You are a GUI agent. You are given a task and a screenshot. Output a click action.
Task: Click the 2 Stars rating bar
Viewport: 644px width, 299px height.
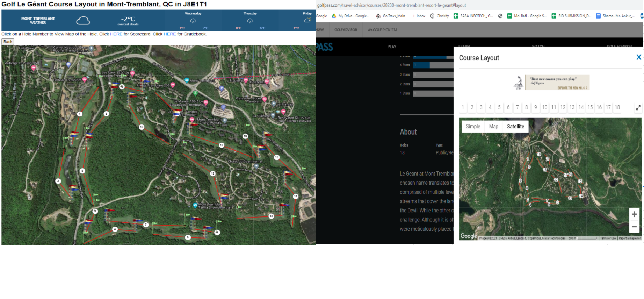(433, 84)
